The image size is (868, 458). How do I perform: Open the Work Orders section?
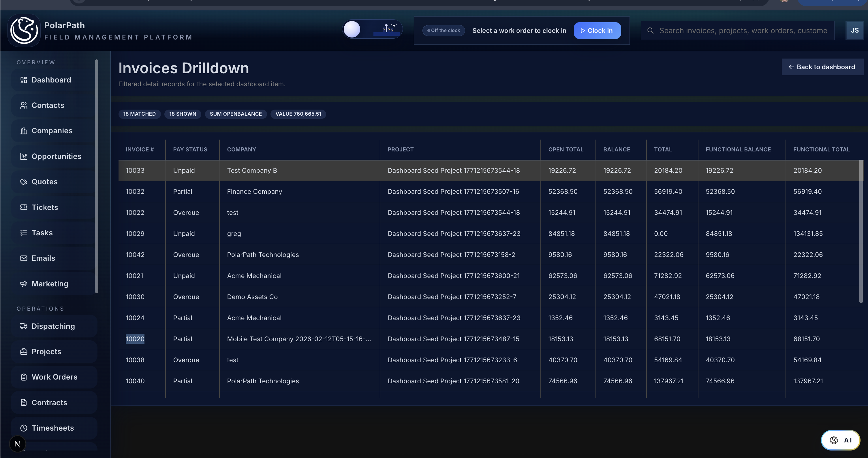[54, 377]
